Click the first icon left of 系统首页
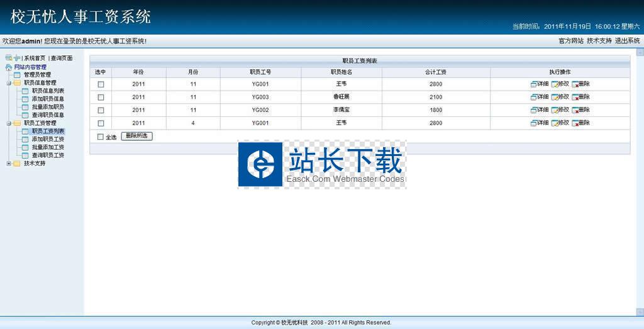This screenshot has height=329, width=644. (x=9, y=58)
